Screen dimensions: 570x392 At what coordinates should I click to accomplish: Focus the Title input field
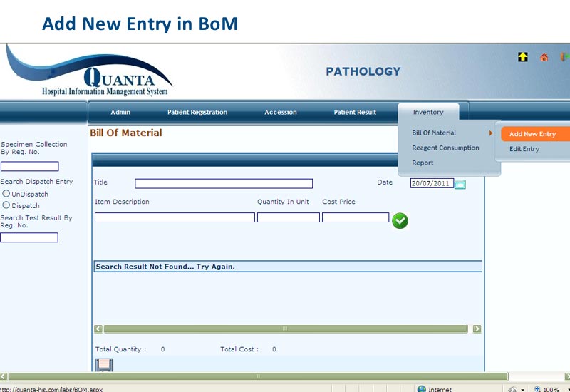224,183
